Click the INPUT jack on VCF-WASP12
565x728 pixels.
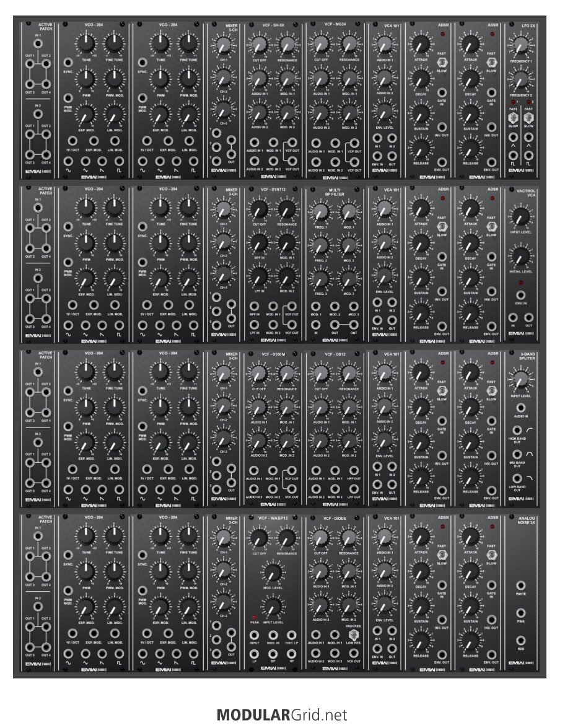coord(255,635)
